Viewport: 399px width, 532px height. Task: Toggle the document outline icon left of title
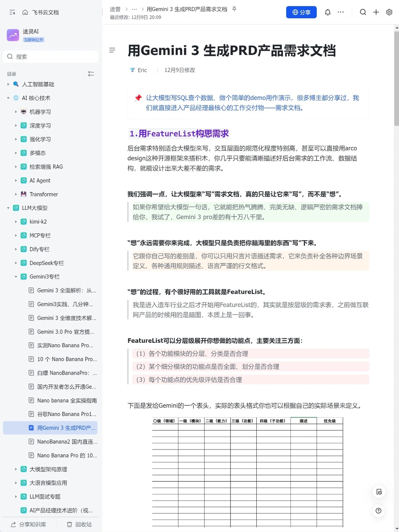pos(112,50)
